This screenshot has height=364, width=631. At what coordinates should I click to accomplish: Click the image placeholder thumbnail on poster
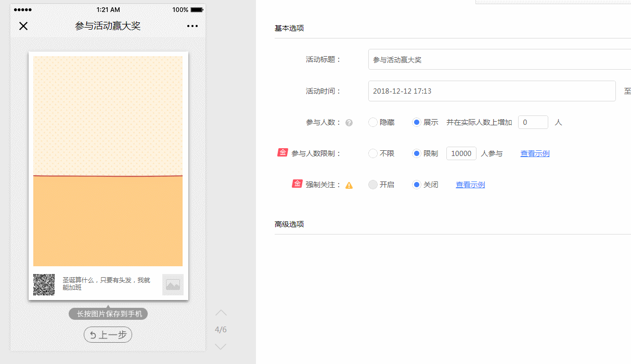click(x=173, y=284)
